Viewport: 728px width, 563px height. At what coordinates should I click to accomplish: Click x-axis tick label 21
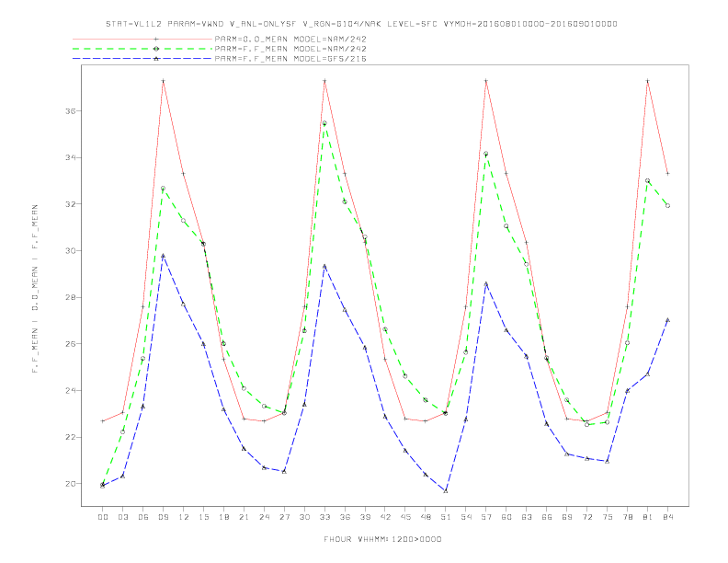(x=244, y=517)
